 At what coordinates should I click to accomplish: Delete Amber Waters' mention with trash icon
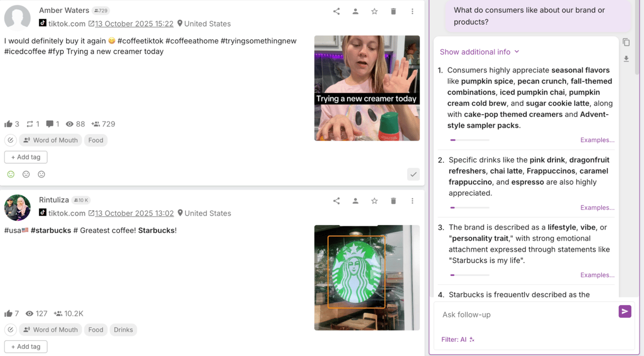tap(393, 12)
